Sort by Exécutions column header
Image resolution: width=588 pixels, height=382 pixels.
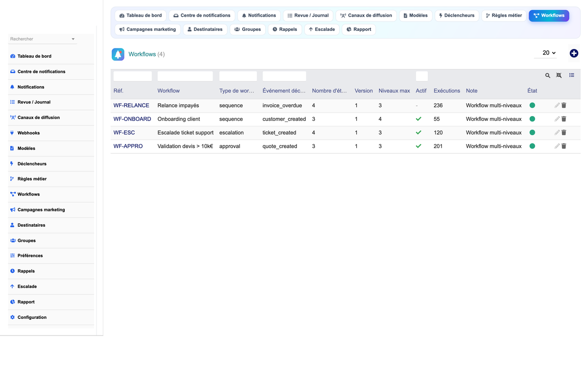coord(447,91)
